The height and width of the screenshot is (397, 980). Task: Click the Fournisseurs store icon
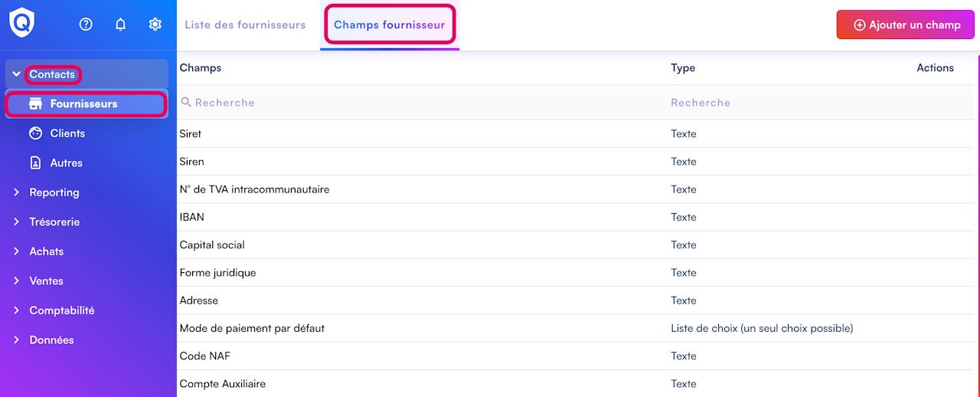tap(35, 104)
